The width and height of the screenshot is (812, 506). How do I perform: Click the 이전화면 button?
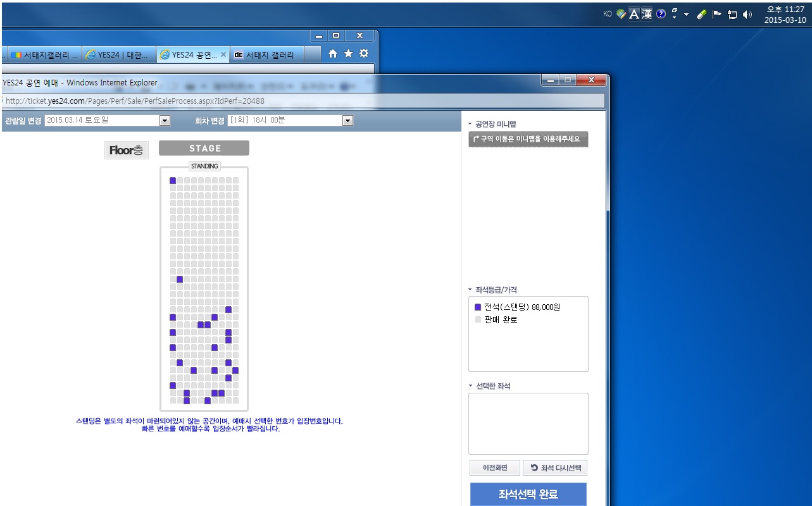[494, 468]
